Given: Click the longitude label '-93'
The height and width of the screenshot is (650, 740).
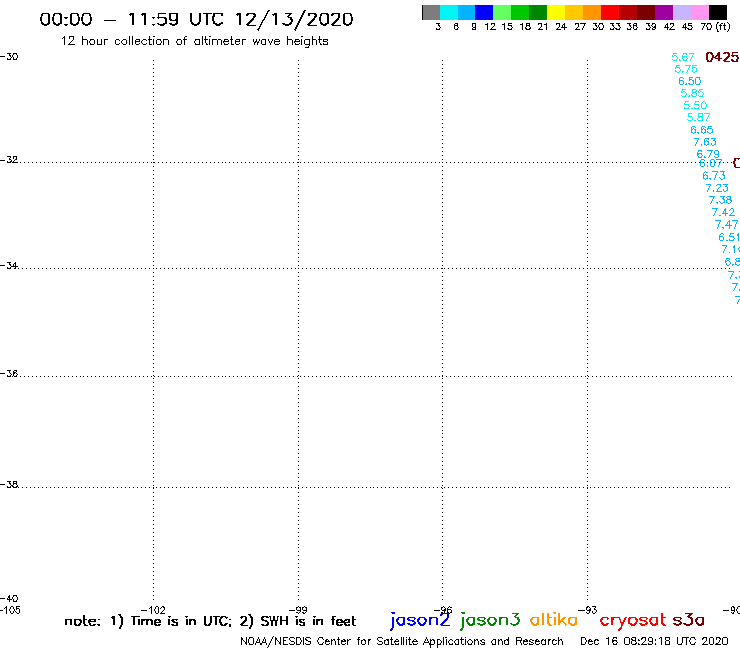Looking at the screenshot, I should (588, 610).
